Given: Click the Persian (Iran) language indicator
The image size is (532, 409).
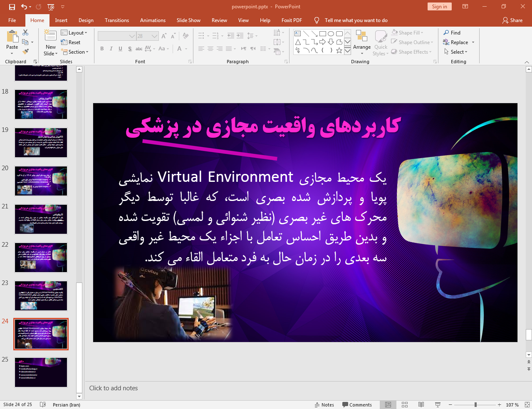Looking at the screenshot, I should pyautogui.click(x=67, y=404).
